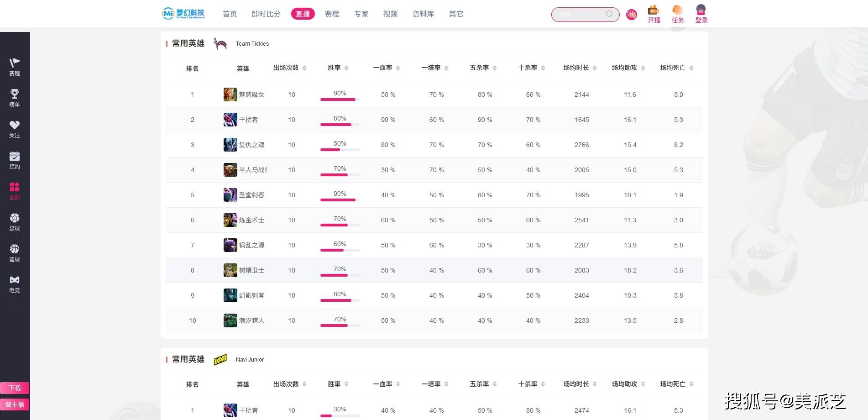Open the 任务 tasks icon

click(677, 13)
